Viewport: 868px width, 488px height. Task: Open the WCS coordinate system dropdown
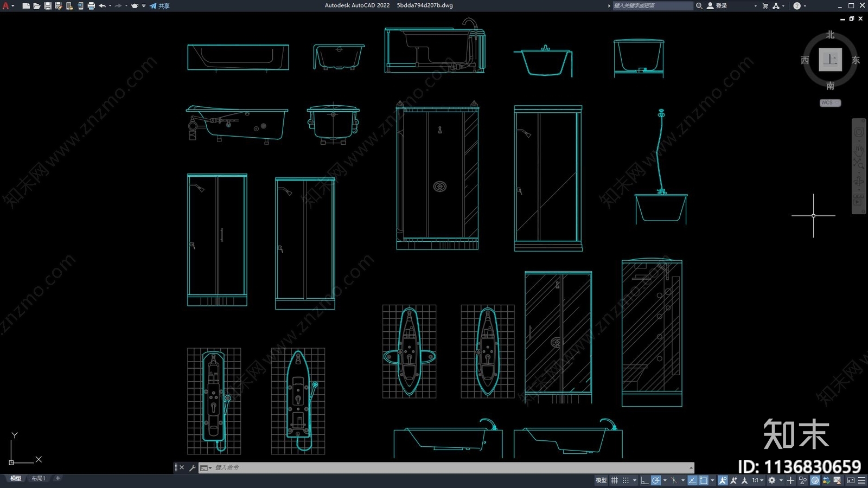pyautogui.click(x=830, y=102)
